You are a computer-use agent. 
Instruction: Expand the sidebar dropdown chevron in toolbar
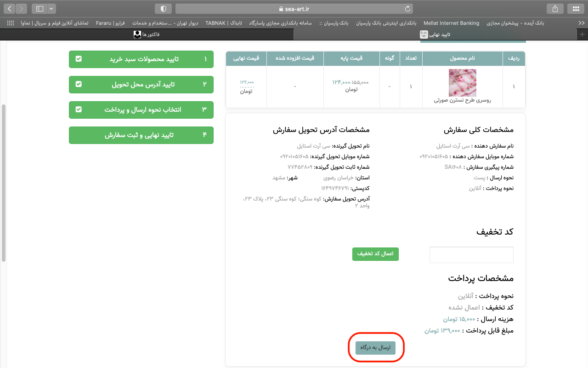click(x=51, y=9)
